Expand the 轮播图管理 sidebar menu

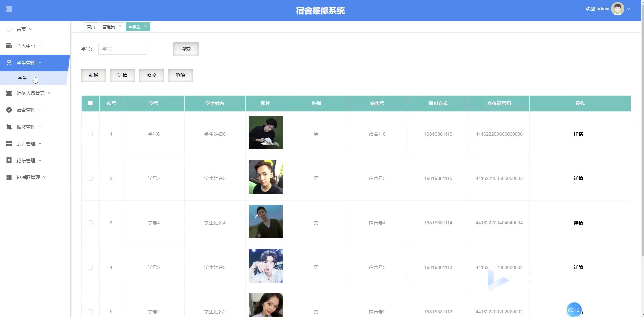coord(45,177)
